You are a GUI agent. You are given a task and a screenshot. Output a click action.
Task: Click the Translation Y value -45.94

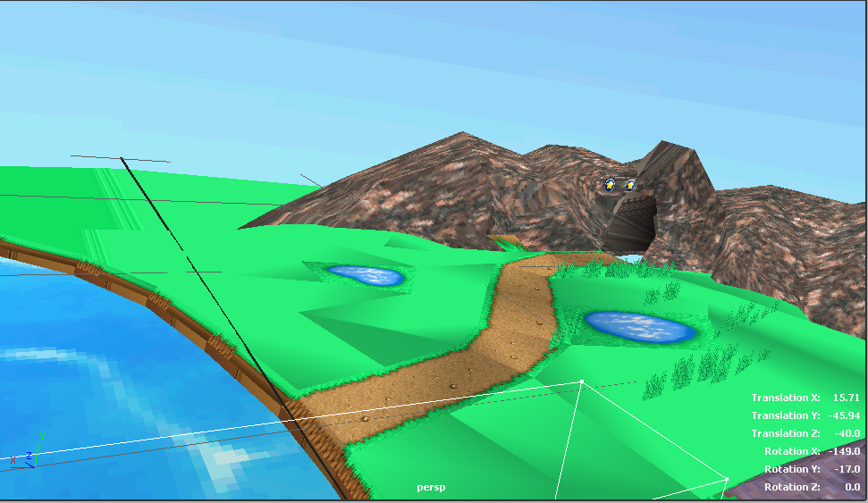coord(844,415)
